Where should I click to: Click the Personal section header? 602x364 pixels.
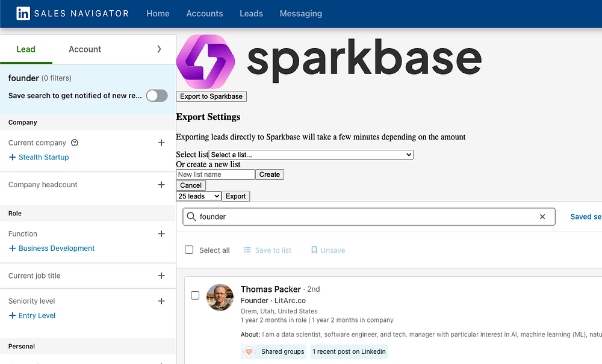point(22,347)
